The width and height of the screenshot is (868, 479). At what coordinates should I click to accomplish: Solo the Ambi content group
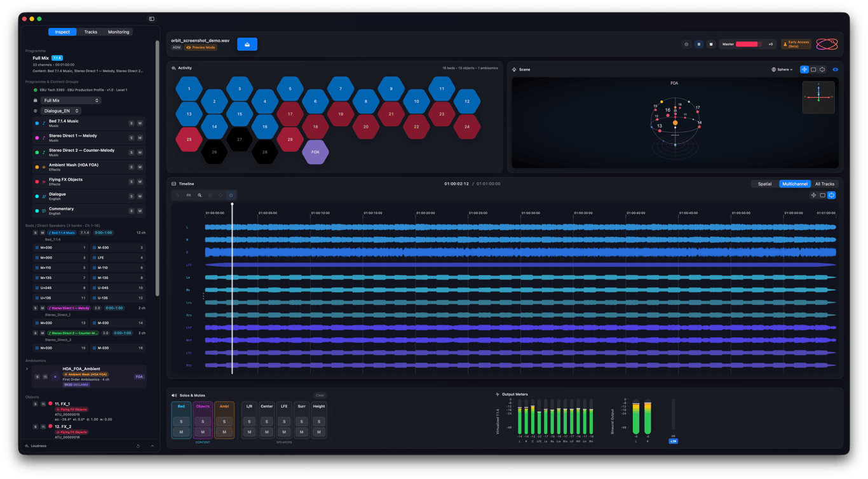[224, 422]
